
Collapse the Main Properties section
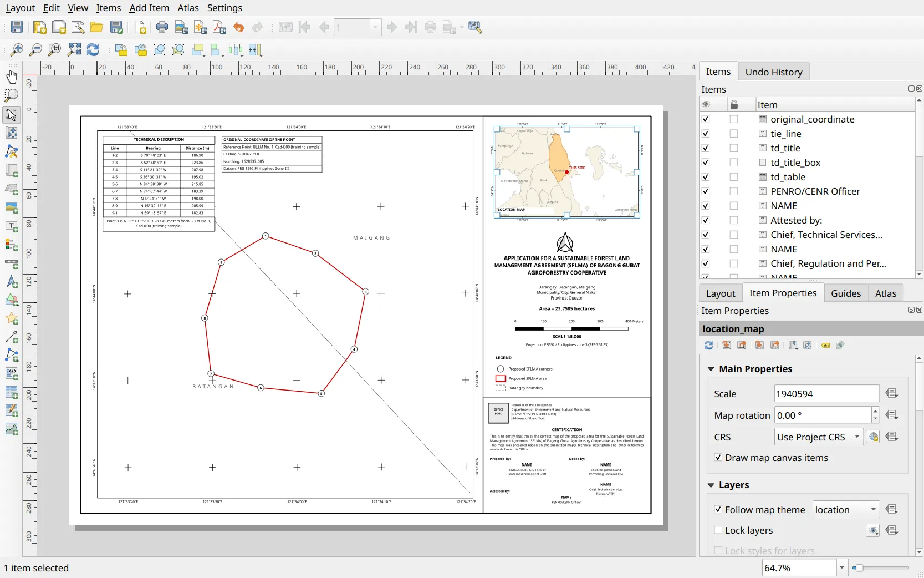[711, 369]
